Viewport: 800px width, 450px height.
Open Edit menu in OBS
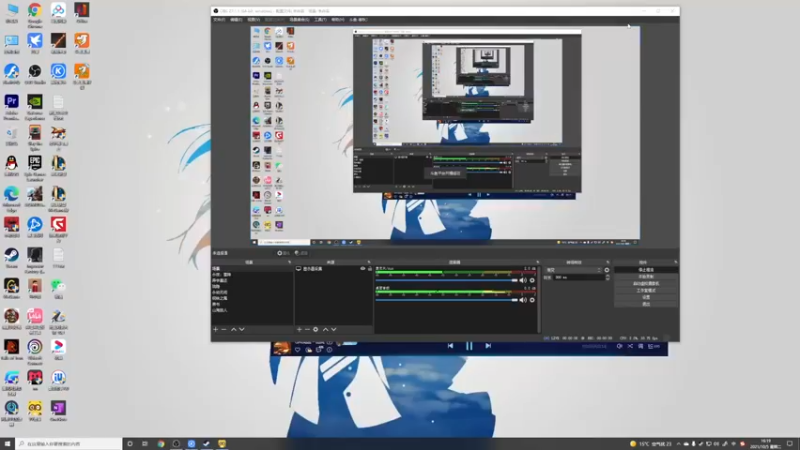click(236, 19)
